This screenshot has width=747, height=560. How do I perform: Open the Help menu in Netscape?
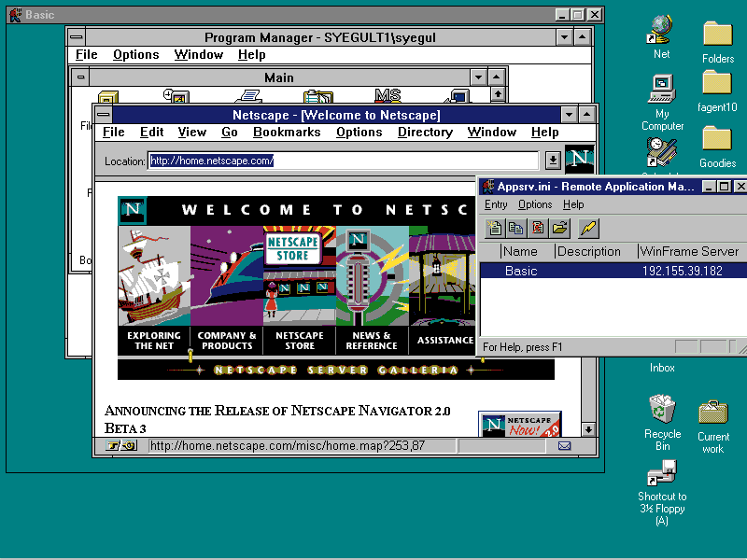[x=545, y=132]
